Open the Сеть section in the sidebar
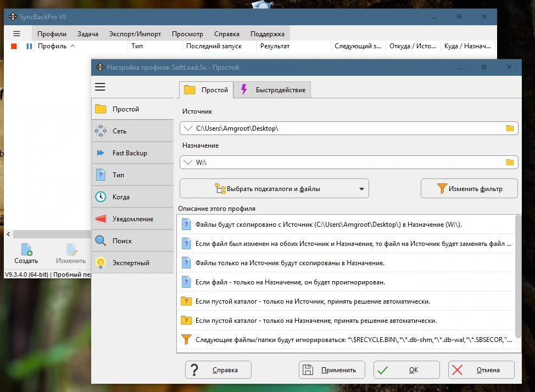535x392 pixels. point(133,131)
